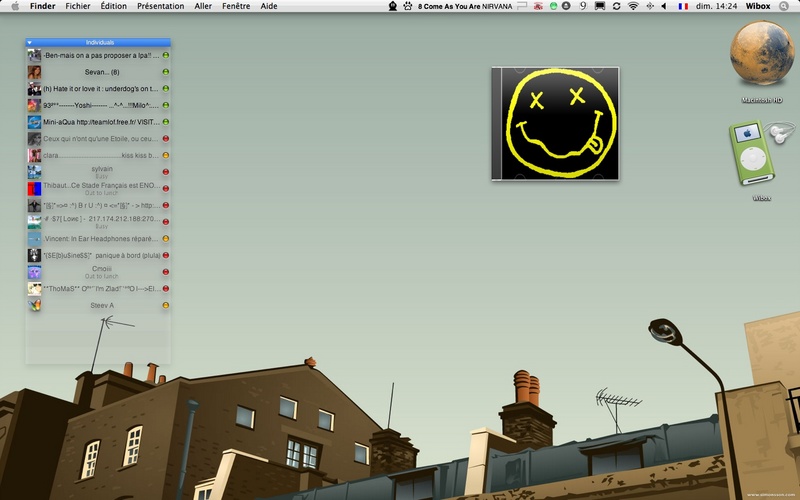Select contact Mini-aQua
The height and width of the screenshot is (500, 800).
click(x=98, y=122)
